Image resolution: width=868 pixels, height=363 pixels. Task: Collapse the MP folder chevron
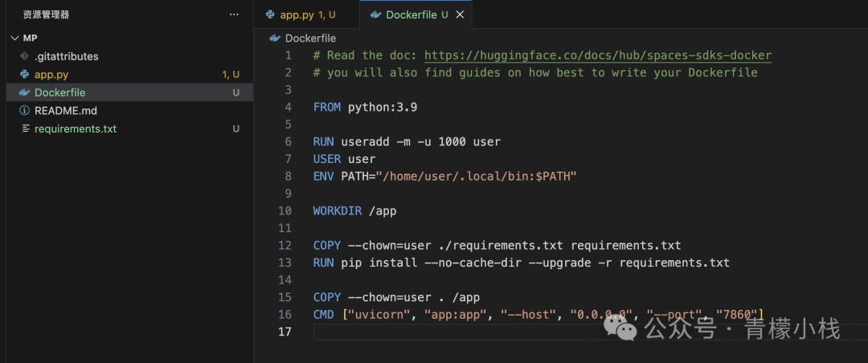point(14,38)
